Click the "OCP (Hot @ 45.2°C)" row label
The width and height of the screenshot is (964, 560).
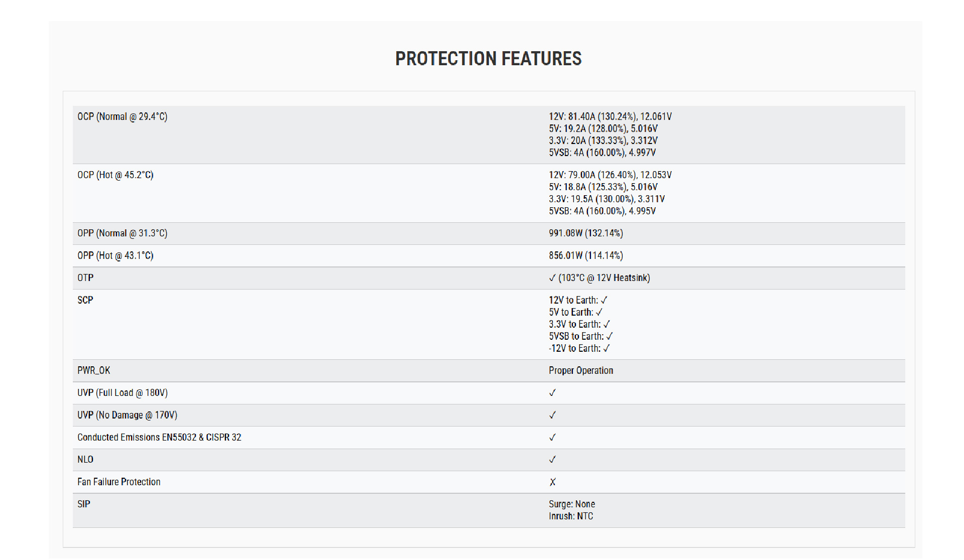115,175
